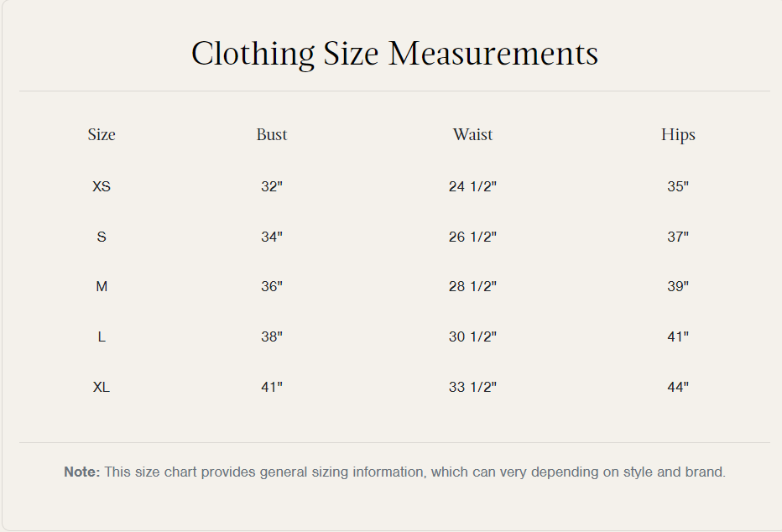Click the 41" hips value for large
The height and width of the screenshot is (532, 782).
(678, 337)
